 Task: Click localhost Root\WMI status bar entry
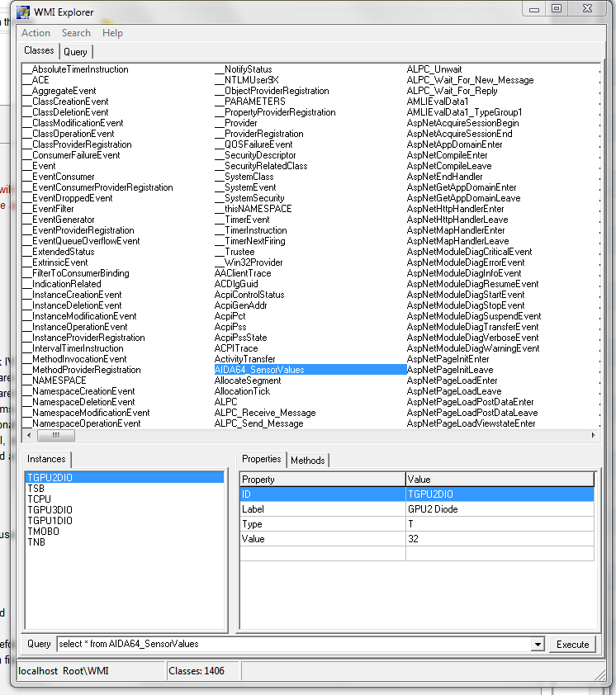(64, 671)
